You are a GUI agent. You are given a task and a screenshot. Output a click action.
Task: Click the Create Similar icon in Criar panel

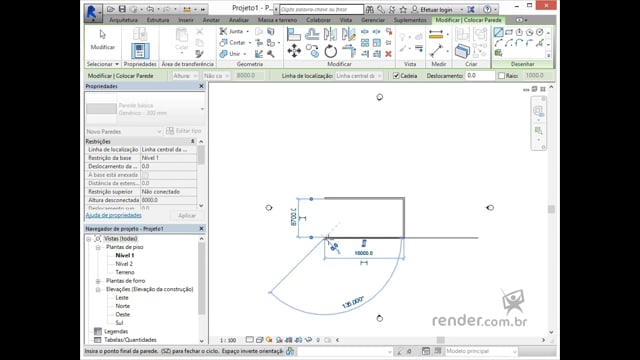pyautogui.click(x=462, y=51)
